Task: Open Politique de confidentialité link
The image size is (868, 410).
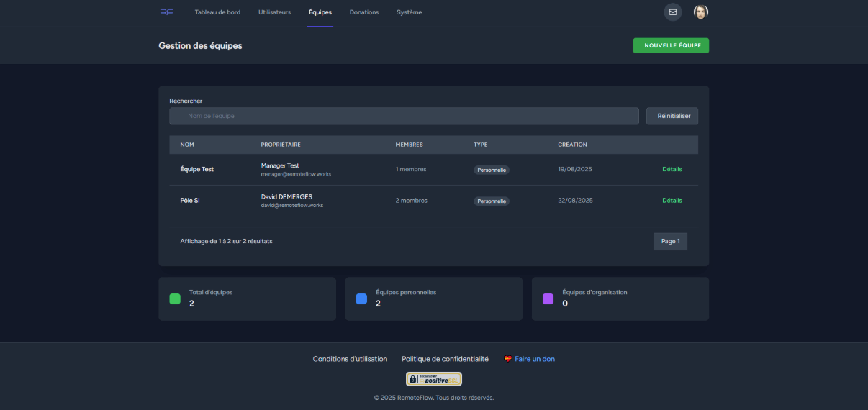Action: tap(445, 359)
